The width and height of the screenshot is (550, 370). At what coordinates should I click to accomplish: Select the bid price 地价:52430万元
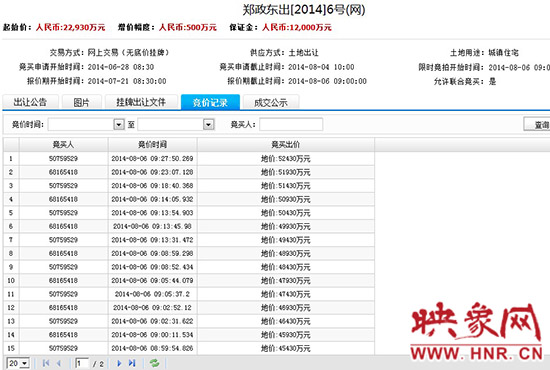[x=286, y=159]
